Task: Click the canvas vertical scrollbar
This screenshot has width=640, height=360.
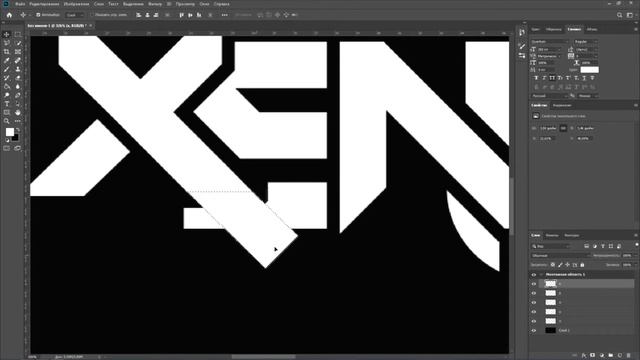Action: [x=511, y=206]
